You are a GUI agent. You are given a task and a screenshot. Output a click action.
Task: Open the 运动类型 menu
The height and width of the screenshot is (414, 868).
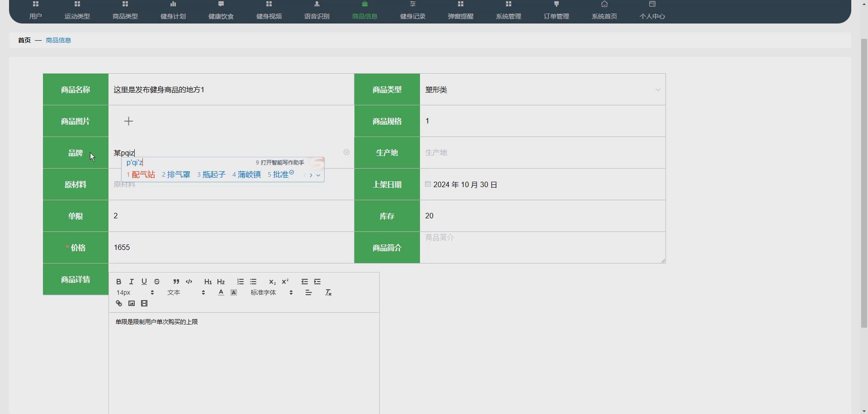coord(77,11)
